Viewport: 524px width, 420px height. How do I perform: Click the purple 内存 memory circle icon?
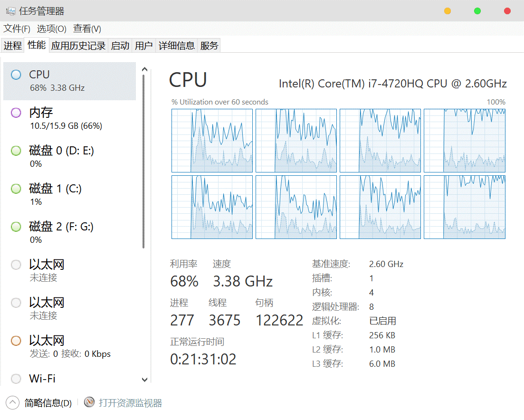click(16, 113)
